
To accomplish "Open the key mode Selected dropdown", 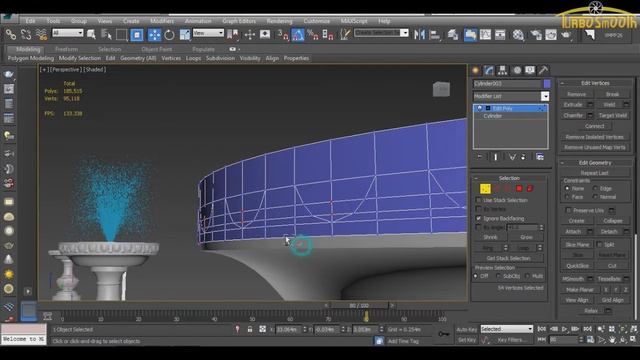I will [x=507, y=329].
